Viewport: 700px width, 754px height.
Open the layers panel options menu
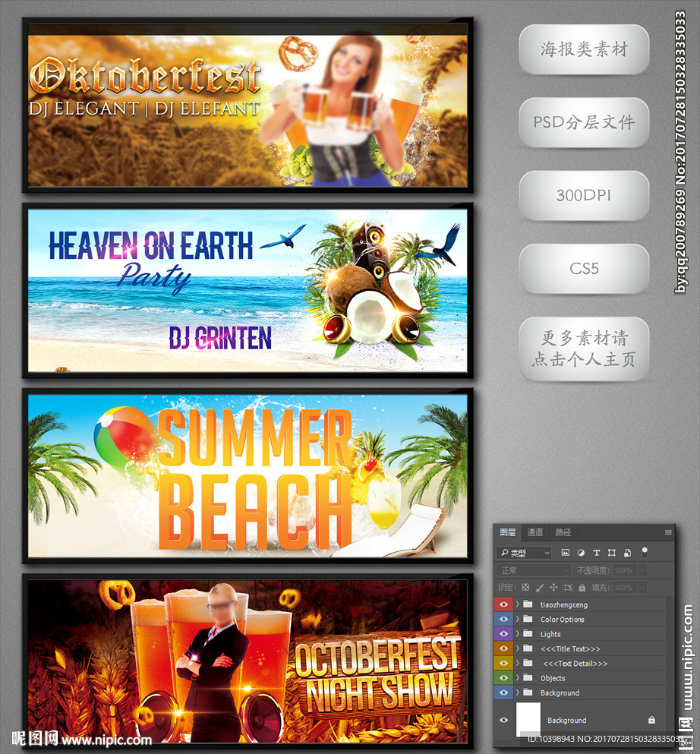(667, 532)
